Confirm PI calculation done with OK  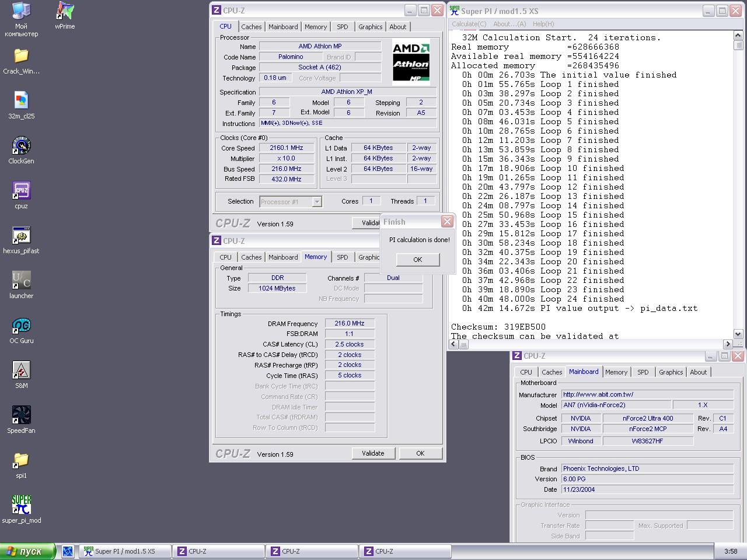(418, 260)
